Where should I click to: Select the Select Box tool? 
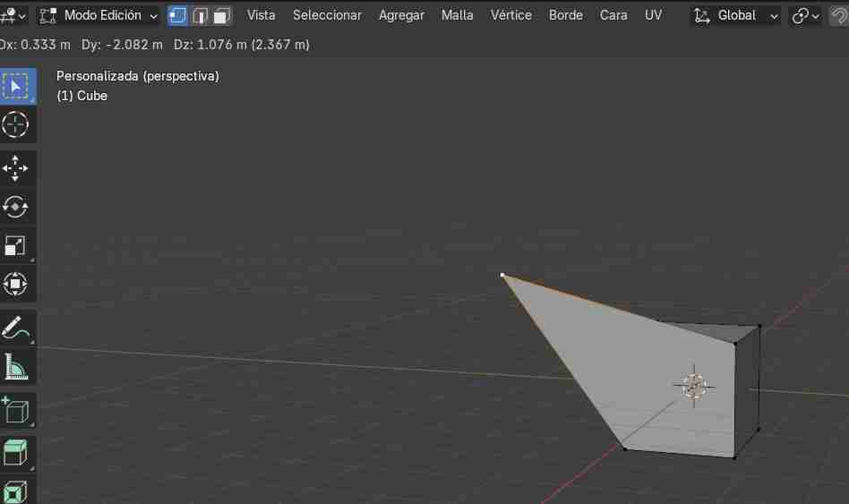tap(16, 86)
